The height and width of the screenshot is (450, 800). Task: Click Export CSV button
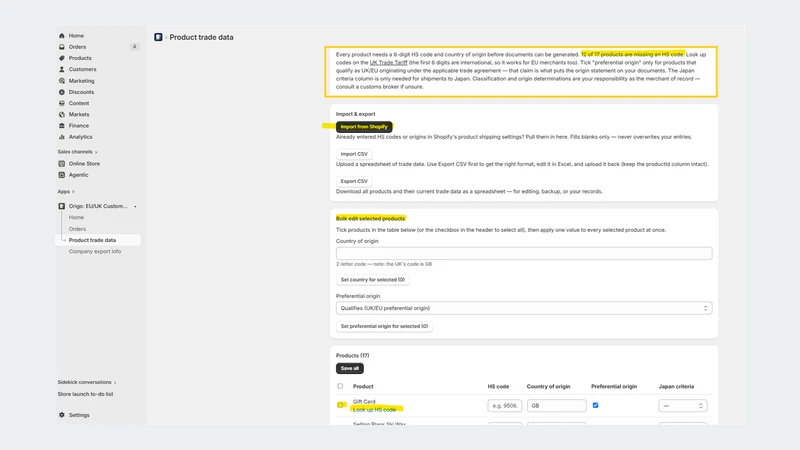(x=354, y=181)
